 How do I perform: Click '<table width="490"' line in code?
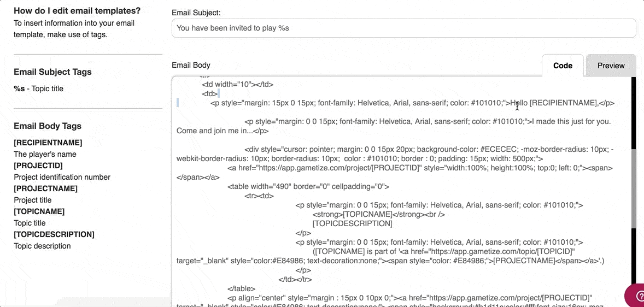[x=308, y=186]
